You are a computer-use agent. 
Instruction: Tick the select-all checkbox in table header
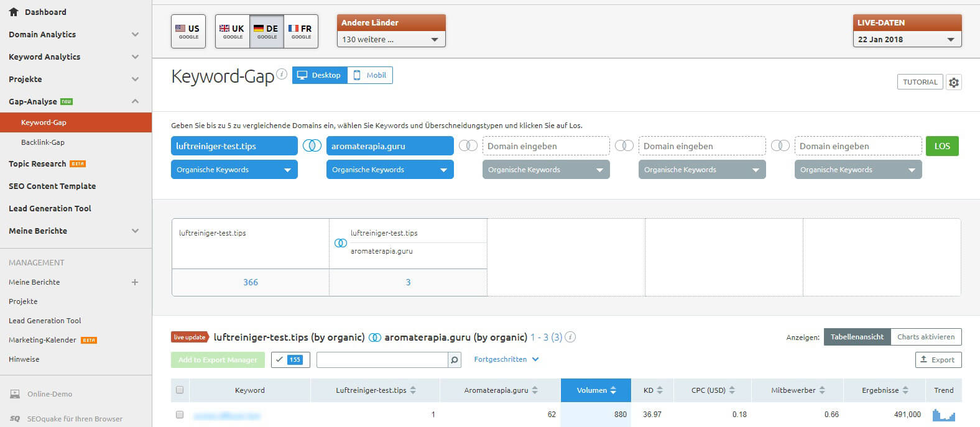[180, 390]
